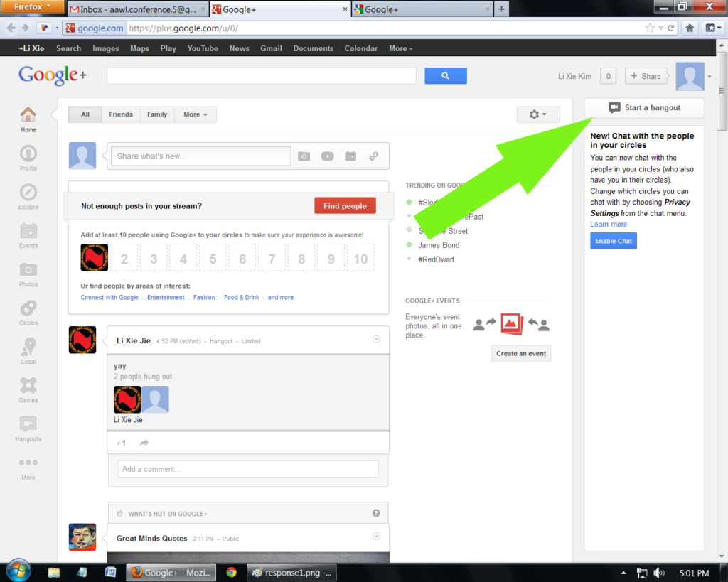The height and width of the screenshot is (582, 728).
Task: Open Chrome from the Windows taskbar
Action: (x=231, y=572)
